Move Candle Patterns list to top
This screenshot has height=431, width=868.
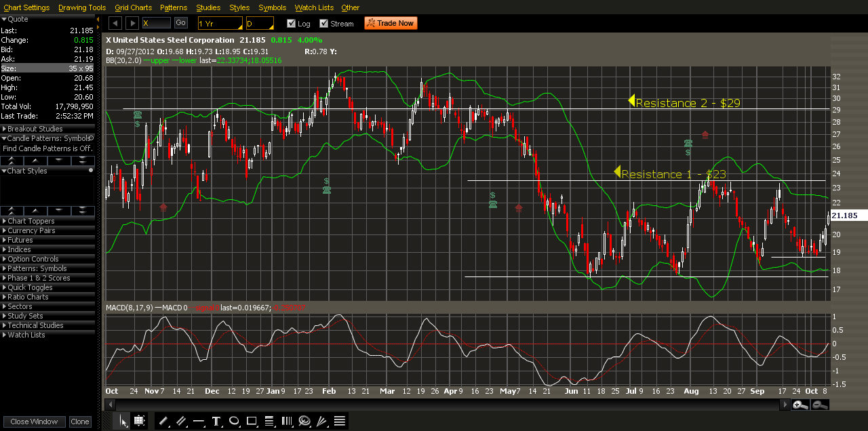click(x=12, y=160)
